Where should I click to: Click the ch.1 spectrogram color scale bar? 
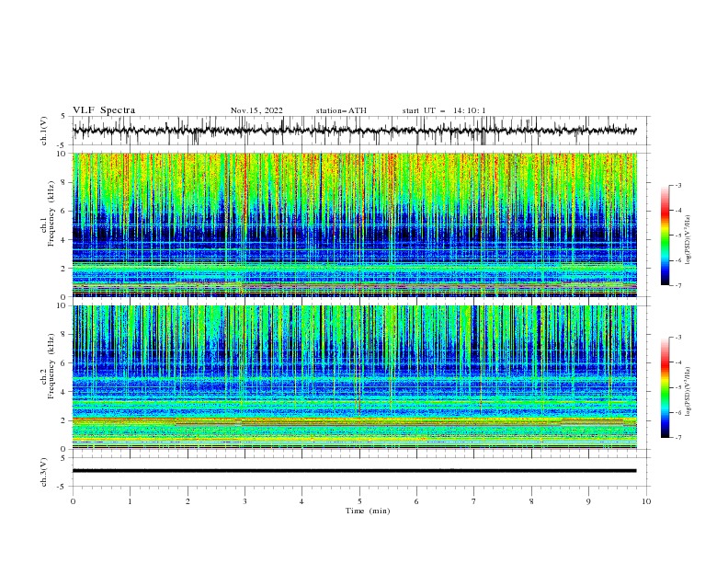point(665,236)
